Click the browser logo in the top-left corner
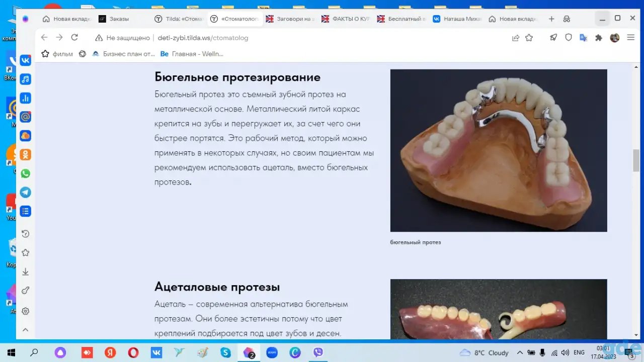 [x=26, y=19]
